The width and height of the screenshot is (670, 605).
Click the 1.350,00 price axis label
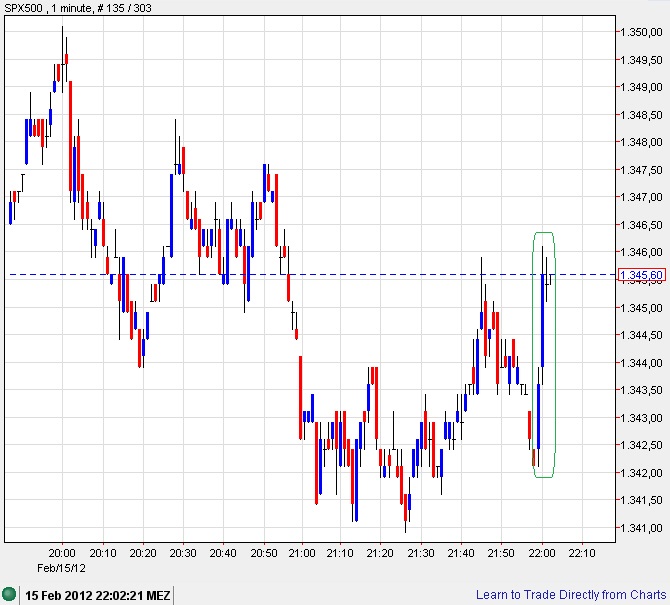click(x=641, y=32)
